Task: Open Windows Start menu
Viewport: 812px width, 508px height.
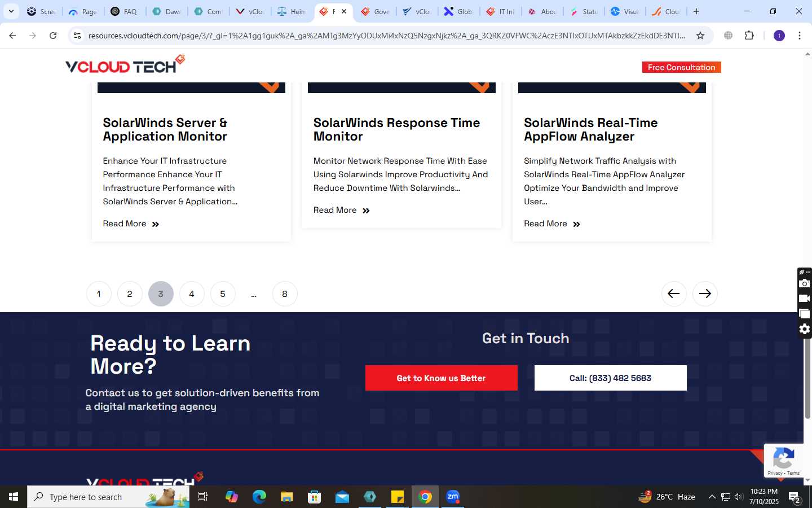Action: click(14, 497)
